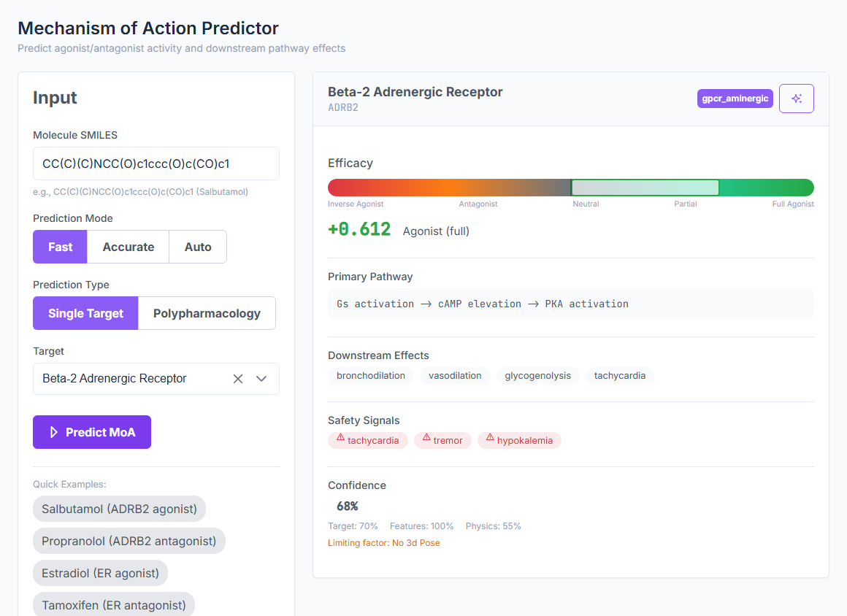Load the Salbutamol (ADRB2 agonist) example
This screenshot has width=847, height=616.
pyautogui.click(x=119, y=509)
